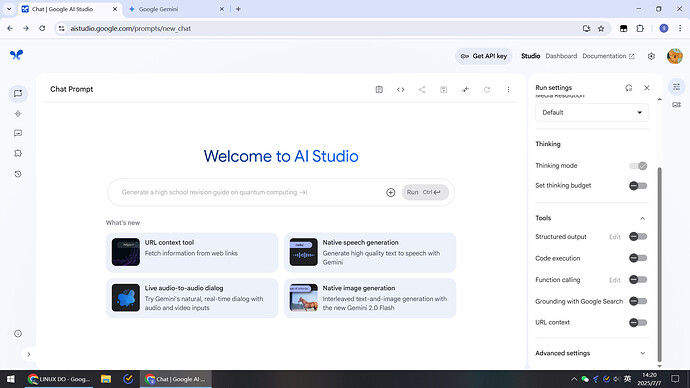
Task: Open the history icon in left sidebar
Action: coord(18,174)
